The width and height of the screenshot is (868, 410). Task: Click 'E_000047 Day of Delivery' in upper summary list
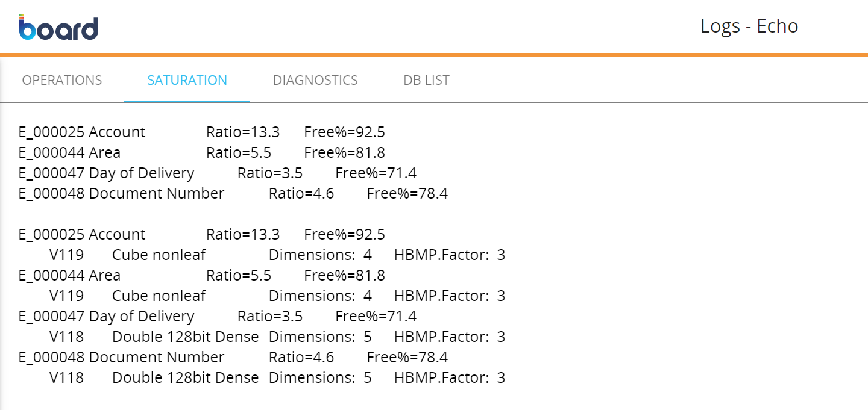point(107,173)
